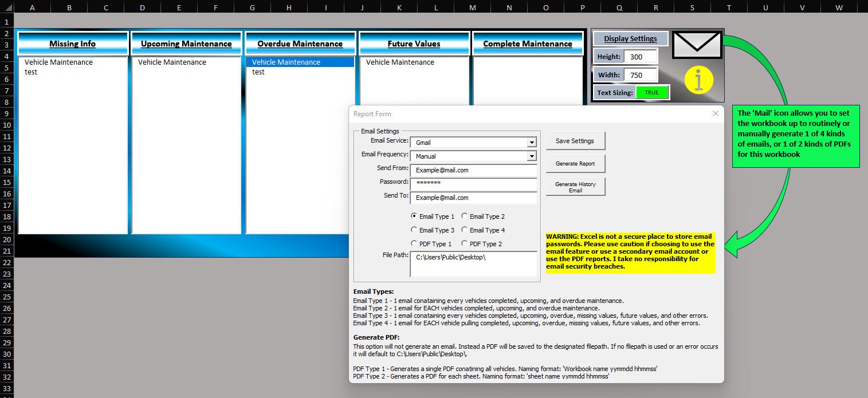868x398 pixels.
Task: Toggle the Text Sizing setting off
Action: [653, 92]
